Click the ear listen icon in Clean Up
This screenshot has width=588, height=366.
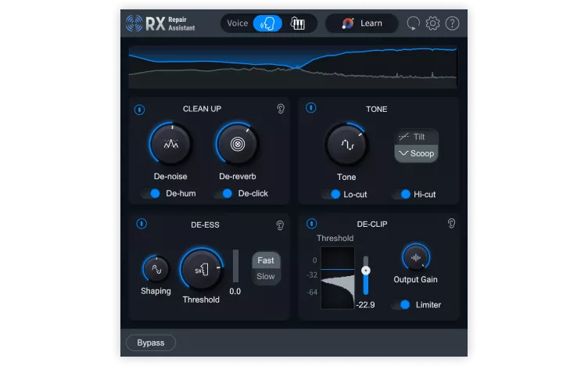point(280,109)
